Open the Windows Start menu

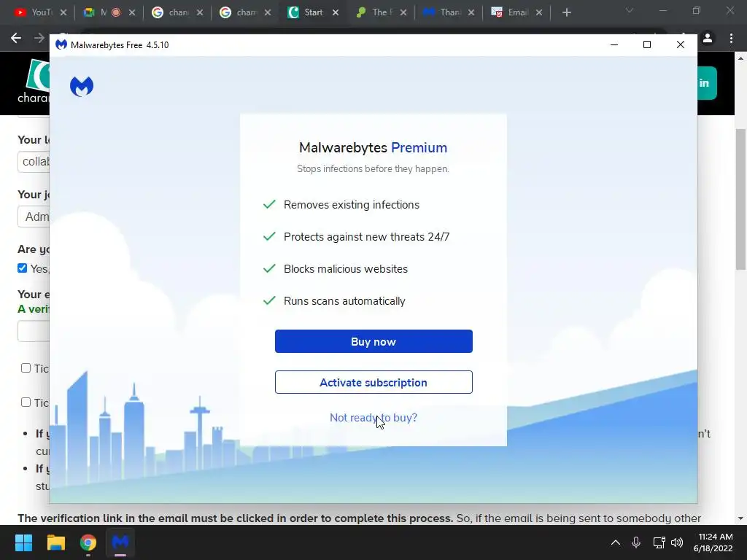pyautogui.click(x=23, y=542)
